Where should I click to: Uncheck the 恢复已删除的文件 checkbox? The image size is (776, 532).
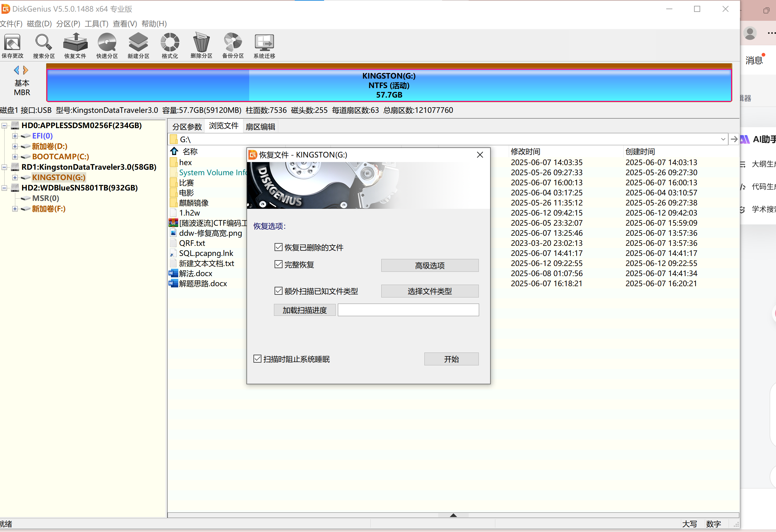click(278, 247)
